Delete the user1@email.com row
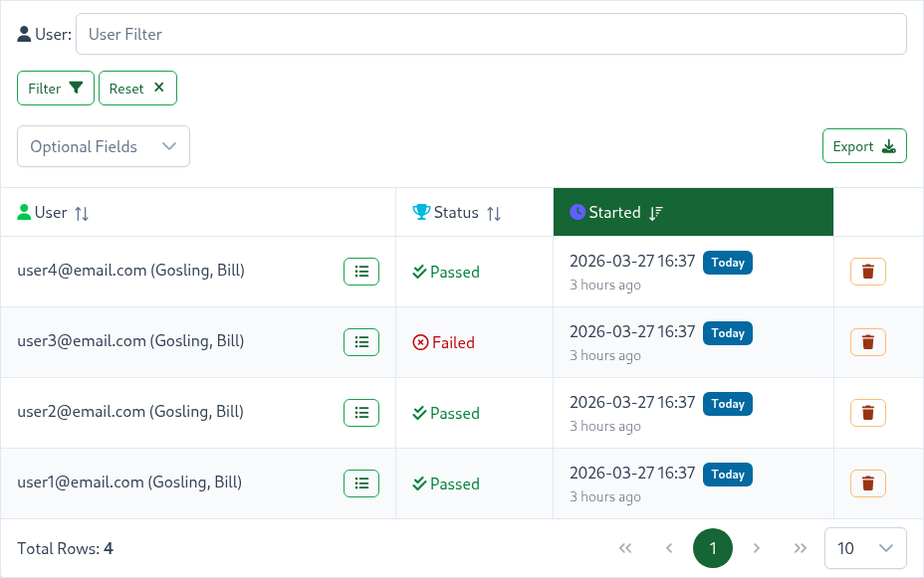The width and height of the screenshot is (924, 578). 867,483
